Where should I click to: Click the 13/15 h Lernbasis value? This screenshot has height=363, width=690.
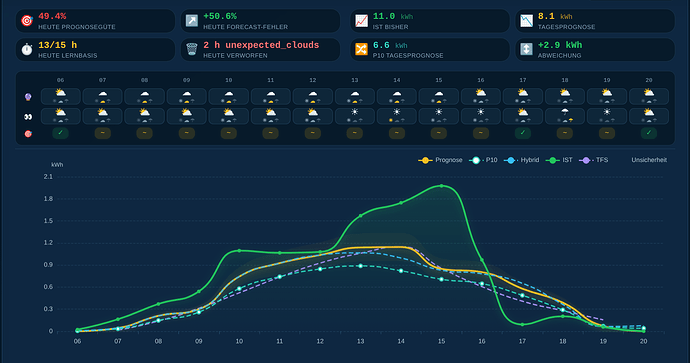point(58,45)
